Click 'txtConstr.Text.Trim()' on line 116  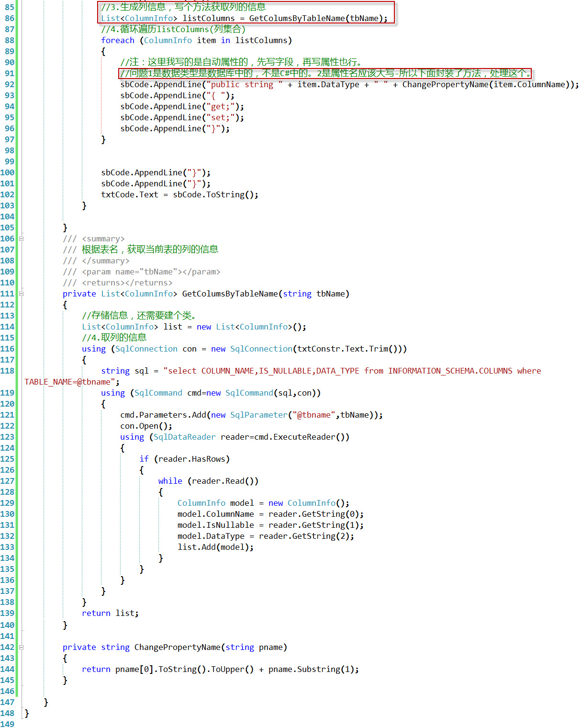349,349
